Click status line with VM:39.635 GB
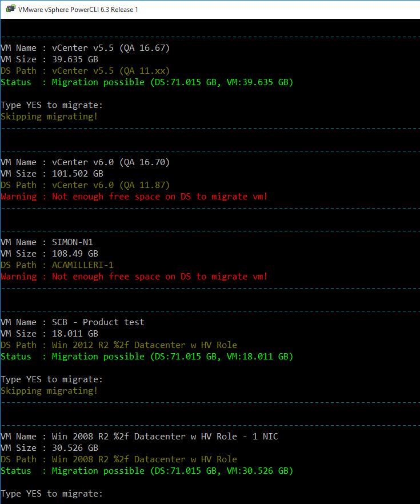 click(x=147, y=82)
